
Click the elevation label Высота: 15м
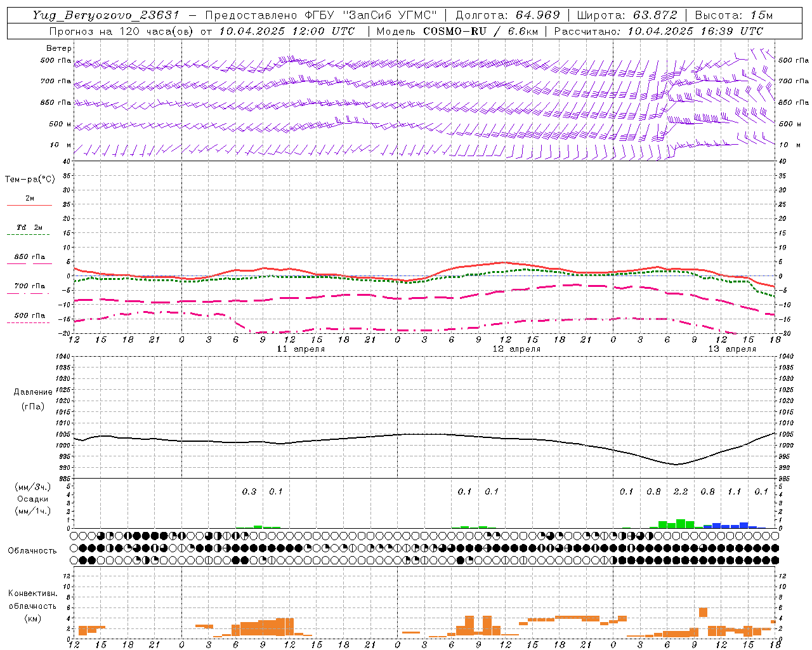point(734,15)
